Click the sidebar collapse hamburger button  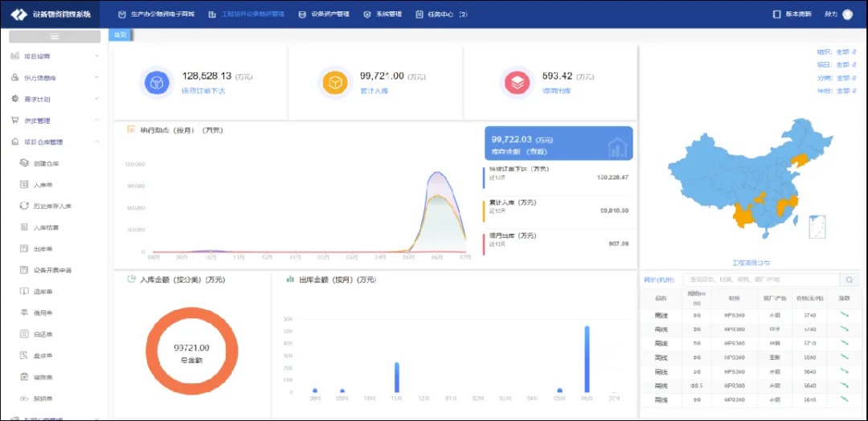(x=55, y=36)
